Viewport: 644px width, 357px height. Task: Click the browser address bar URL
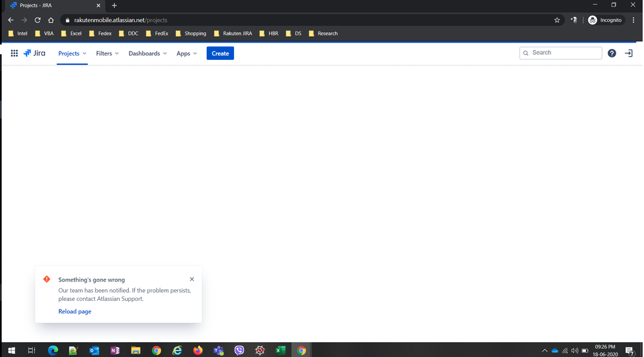tap(121, 20)
